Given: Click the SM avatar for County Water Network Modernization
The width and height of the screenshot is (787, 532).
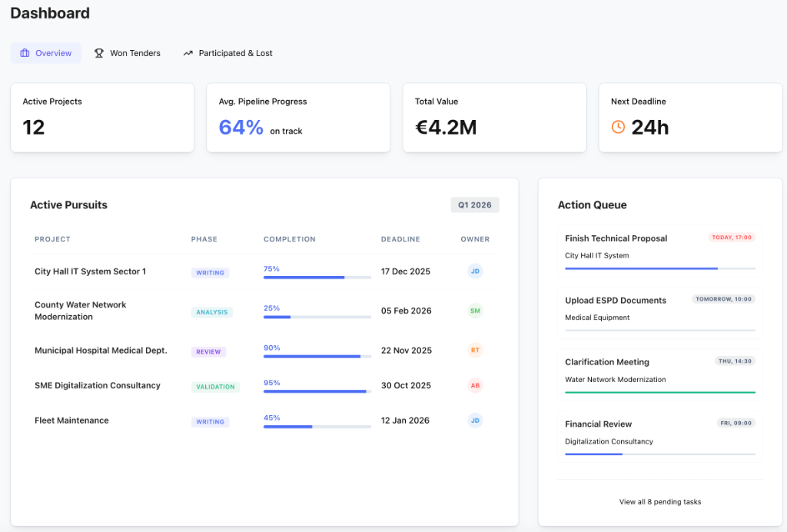Looking at the screenshot, I should pos(475,311).
